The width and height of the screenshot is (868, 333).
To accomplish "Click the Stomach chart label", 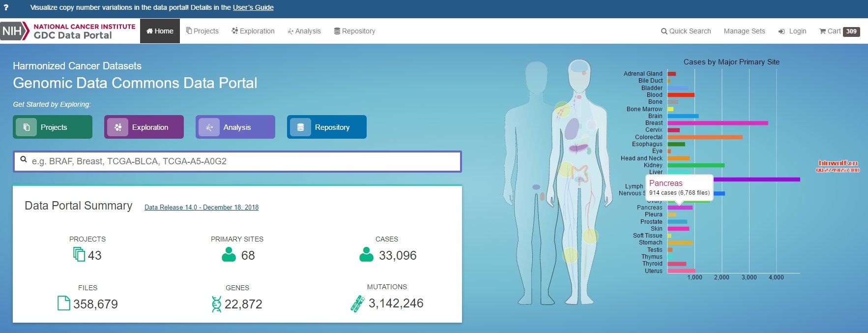I will coord(651,242).
